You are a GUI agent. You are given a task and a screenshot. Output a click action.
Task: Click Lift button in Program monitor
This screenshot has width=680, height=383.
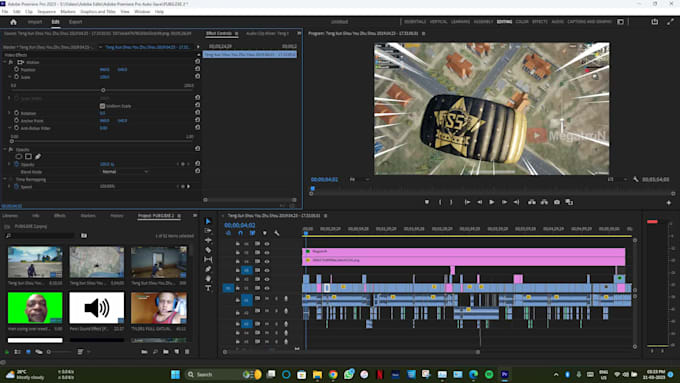pyautogui.click(x=532, y=202)
